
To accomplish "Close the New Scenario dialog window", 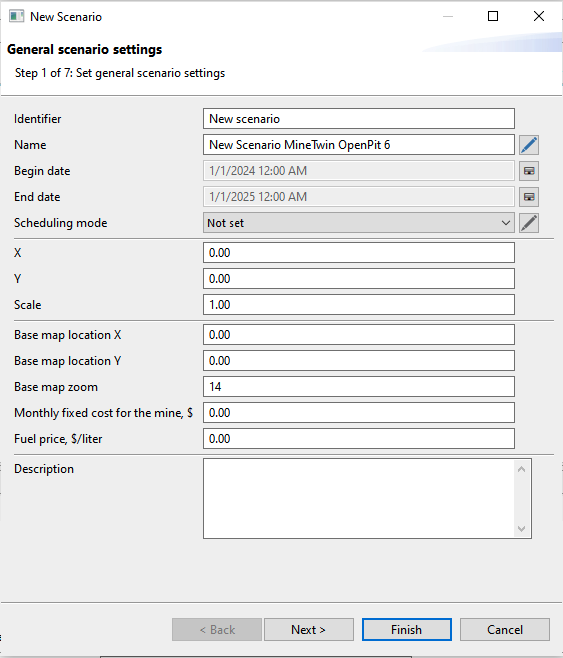I will pyautogui.click(x=539, y=16).
